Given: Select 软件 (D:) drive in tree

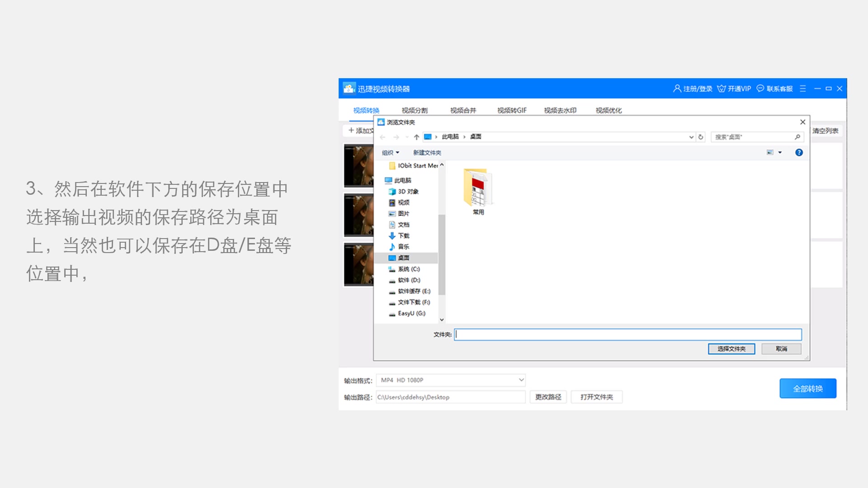Looking at the screenshot, I should [409, 280].
